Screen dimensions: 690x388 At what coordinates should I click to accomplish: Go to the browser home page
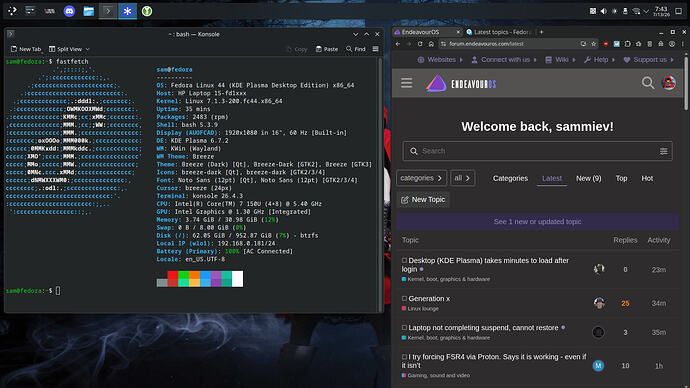click(431, 44)
